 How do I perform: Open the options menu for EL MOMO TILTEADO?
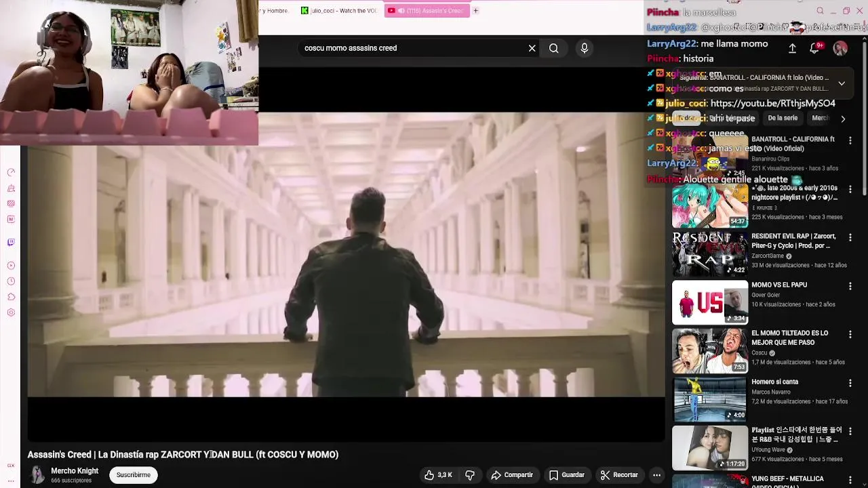(850, 335)
